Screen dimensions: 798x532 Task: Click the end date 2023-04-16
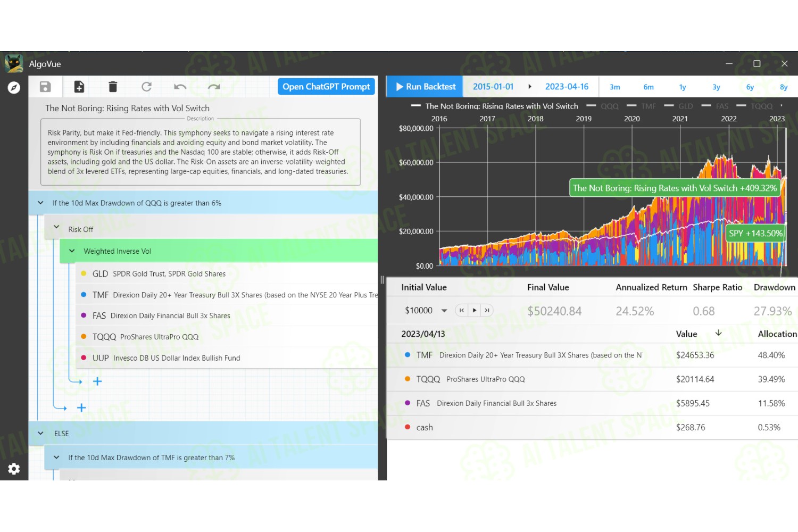(567, 87)
